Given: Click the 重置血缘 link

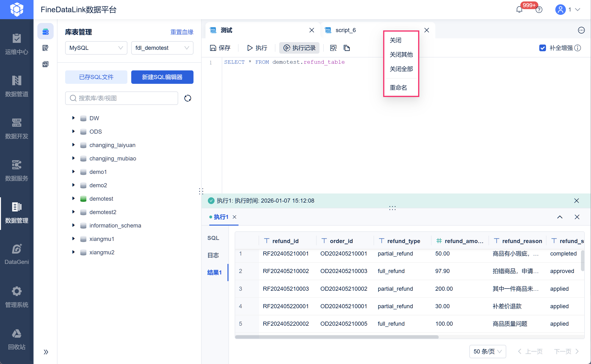Looking at the screenshot, I should click(182, 32).
